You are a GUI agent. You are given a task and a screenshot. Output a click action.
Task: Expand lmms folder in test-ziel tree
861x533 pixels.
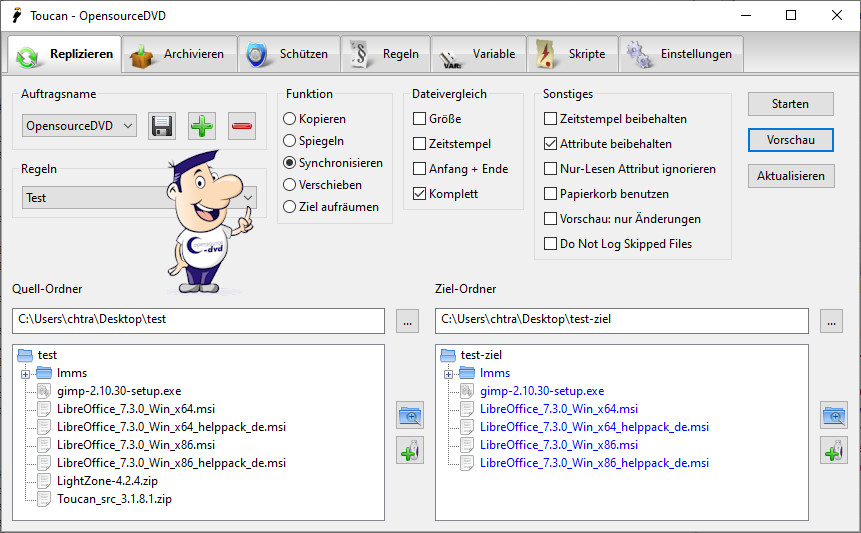tap(449, 373)
